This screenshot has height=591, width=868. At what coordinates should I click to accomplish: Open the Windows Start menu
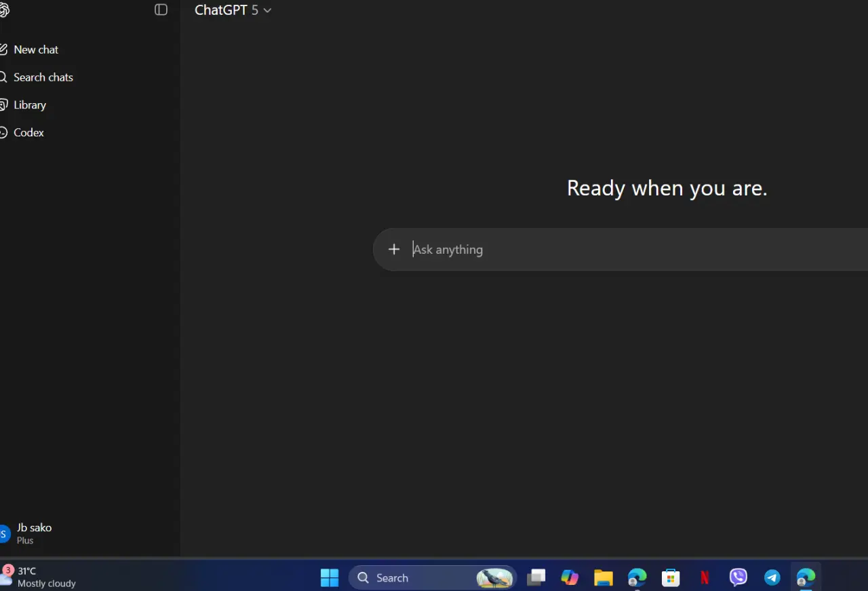(x=330, y=577)
